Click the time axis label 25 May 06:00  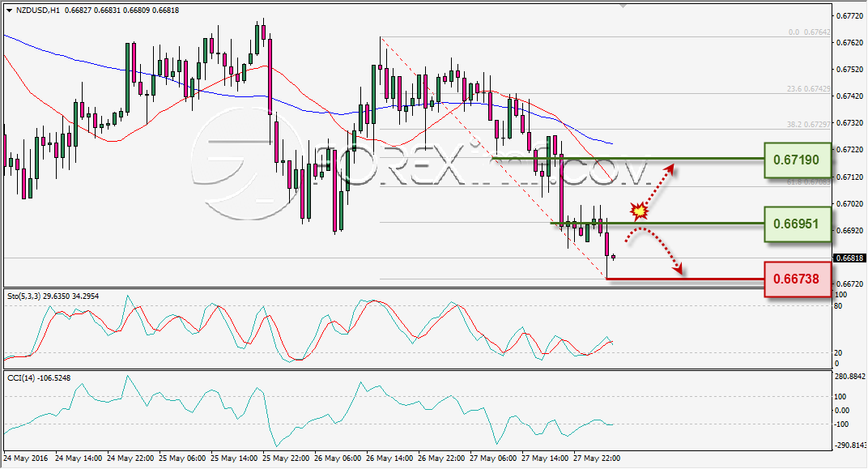(182, 458)
